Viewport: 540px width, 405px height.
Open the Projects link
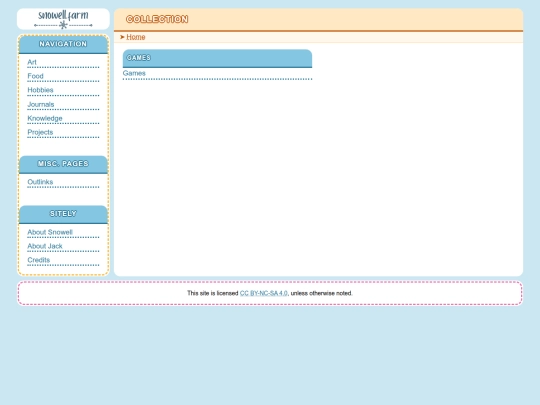tap(40, 132)
